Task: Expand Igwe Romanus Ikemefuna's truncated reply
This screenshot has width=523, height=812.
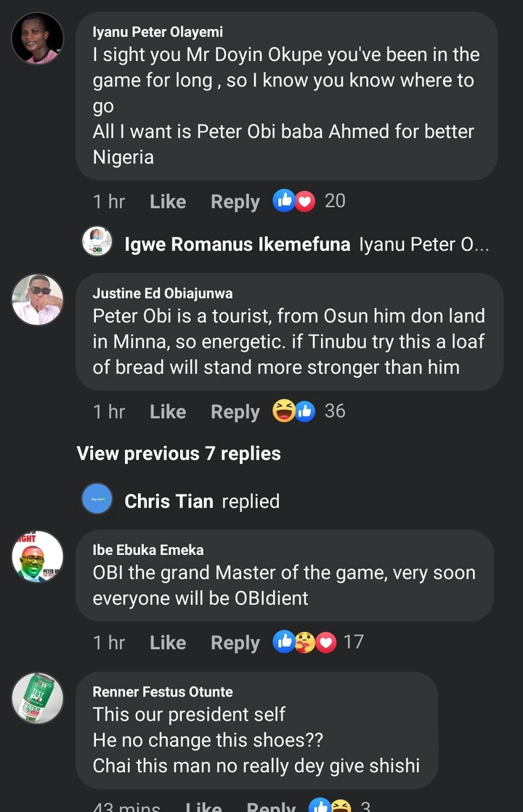Action: 423,245
